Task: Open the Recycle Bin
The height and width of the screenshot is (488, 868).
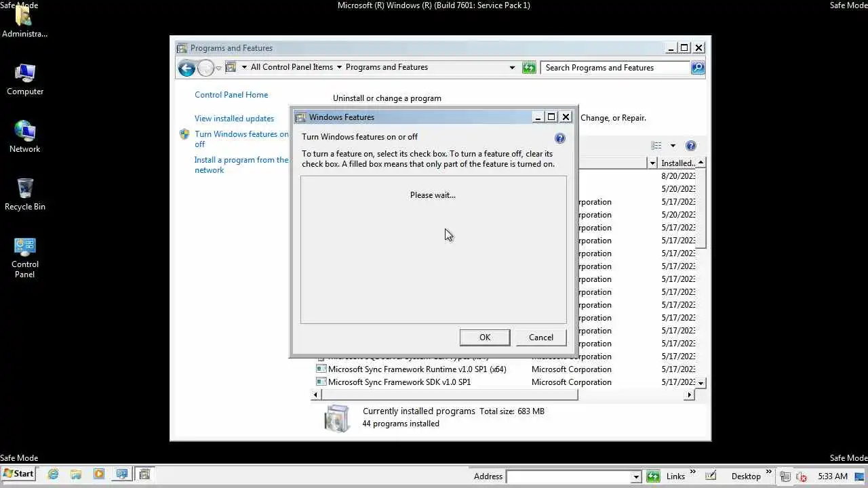Action: [25, 195]
